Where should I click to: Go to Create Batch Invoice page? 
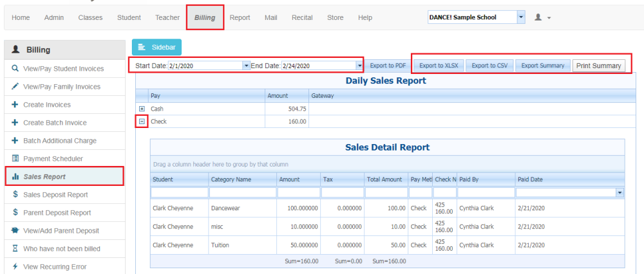[55, 123]
